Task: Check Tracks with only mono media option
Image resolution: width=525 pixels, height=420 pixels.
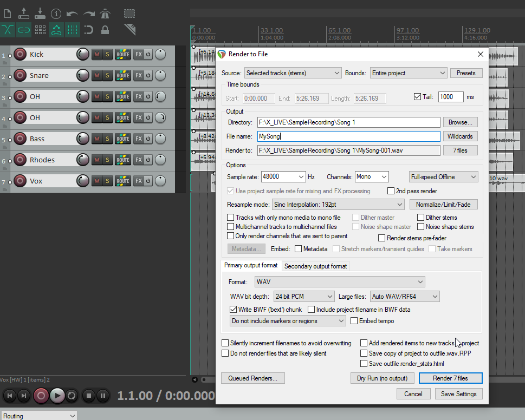Action: click(230, 218)
